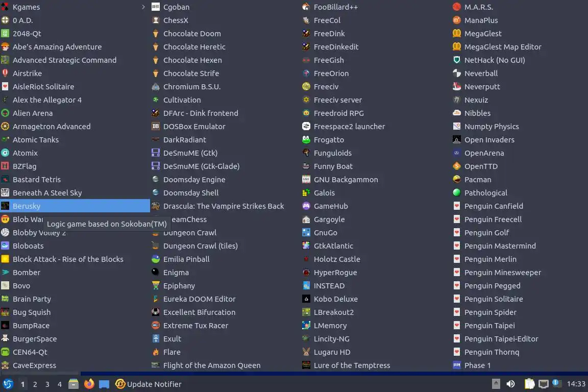Click the Pacman icon

[457, 179]
